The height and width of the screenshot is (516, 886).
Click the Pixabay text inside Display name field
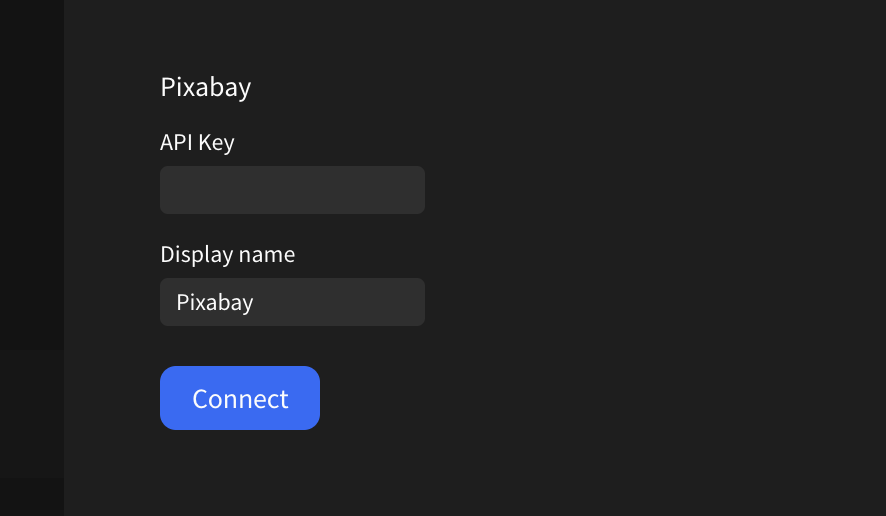pyautogui.click(x=215, y=302)
